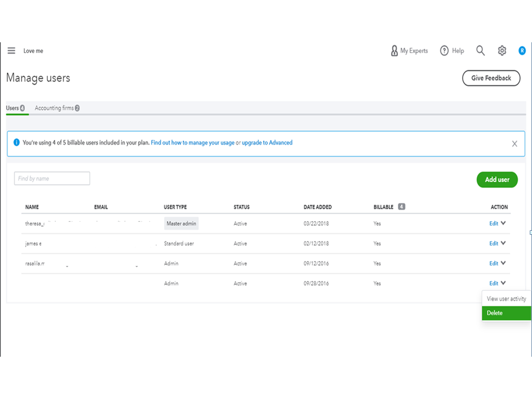Click the info icon in usage banner
This screenshot has width=532, height=399.
17,143
